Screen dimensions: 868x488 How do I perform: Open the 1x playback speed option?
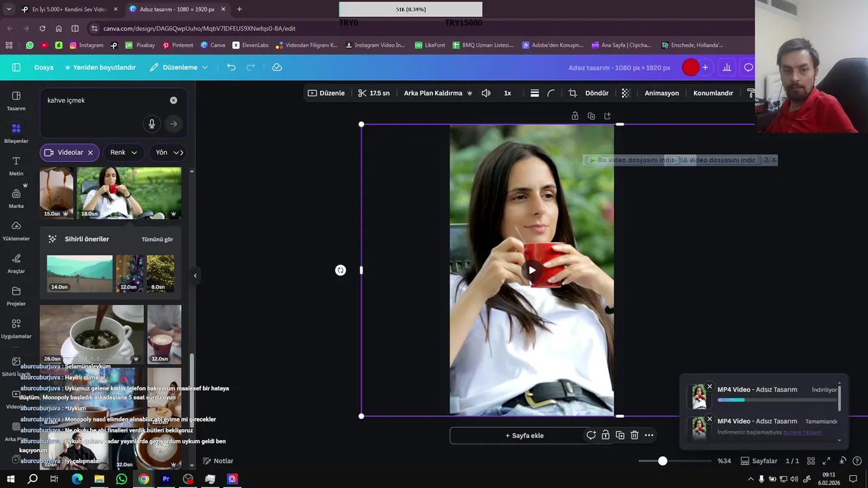pos(507,93)
